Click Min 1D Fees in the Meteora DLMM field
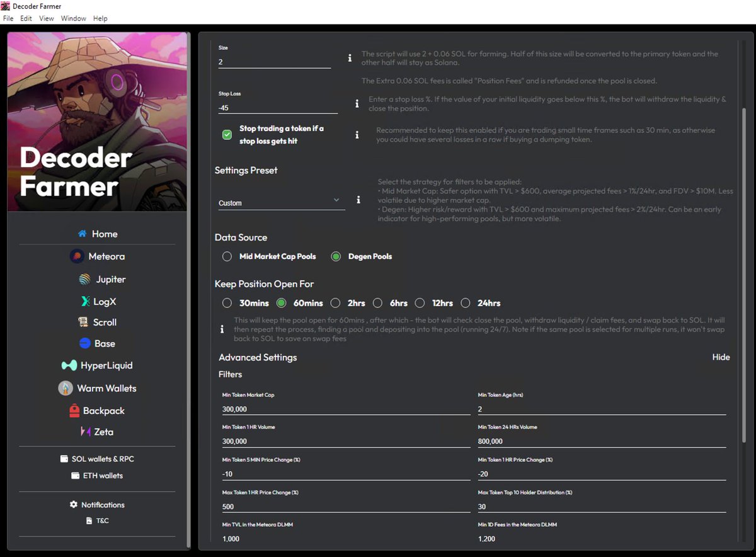Viewport: 756px width, 557px height. click(x=602, y=539)
